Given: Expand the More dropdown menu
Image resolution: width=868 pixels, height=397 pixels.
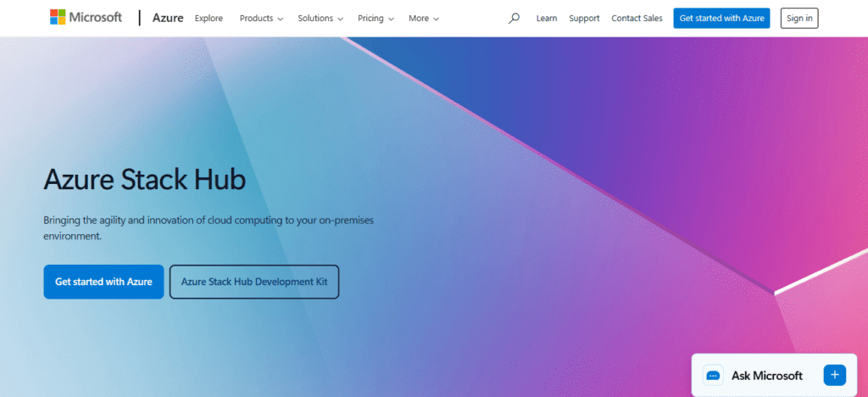Looking at the screenshot, I should [424, 19].
